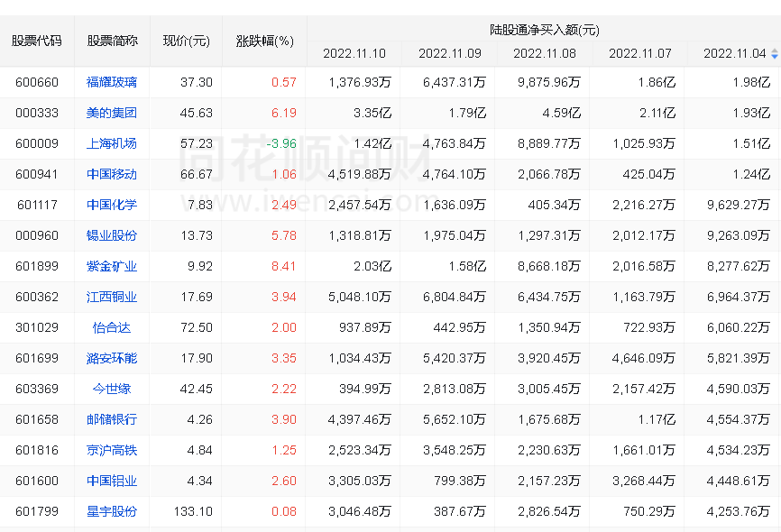
Task: Click the 6.19 change value for 美的集团
Action: click(284, 113)
